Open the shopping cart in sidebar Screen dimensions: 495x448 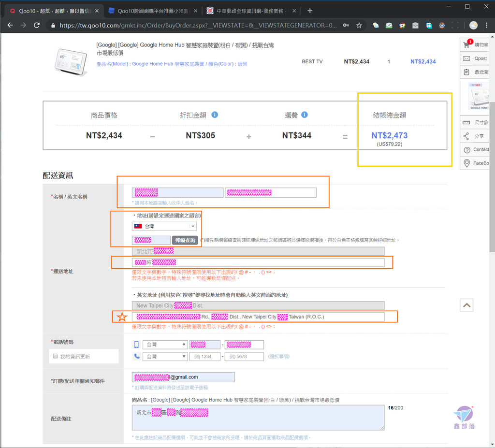tap(466, 44)
